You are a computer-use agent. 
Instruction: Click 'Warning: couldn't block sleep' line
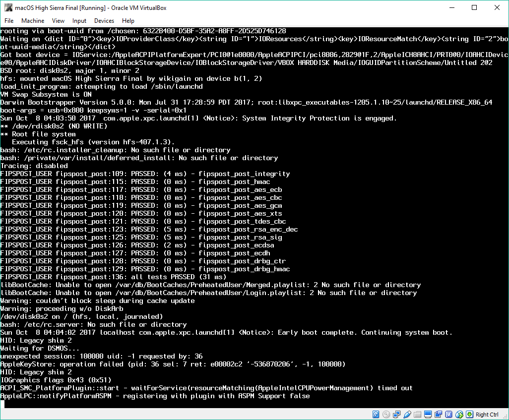97,301
